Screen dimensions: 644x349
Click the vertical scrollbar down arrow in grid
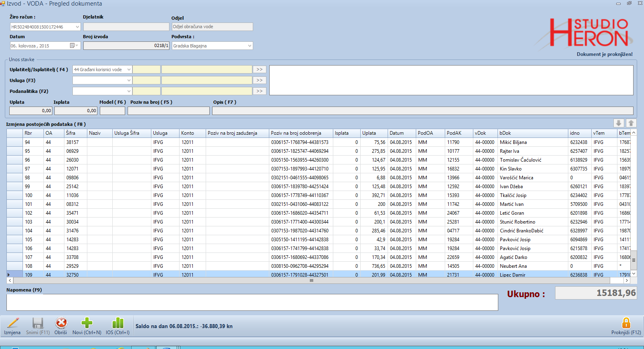634,274
